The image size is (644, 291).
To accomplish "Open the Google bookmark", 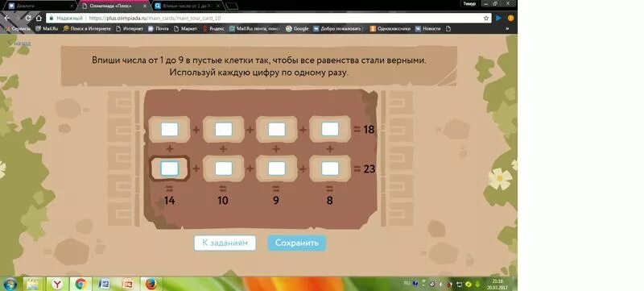I will pyautogui.click(x=297, y=29).
